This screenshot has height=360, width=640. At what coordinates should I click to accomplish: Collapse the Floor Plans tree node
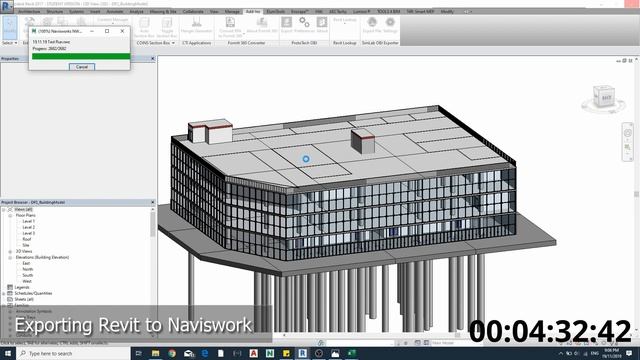[x=10, y=216]
